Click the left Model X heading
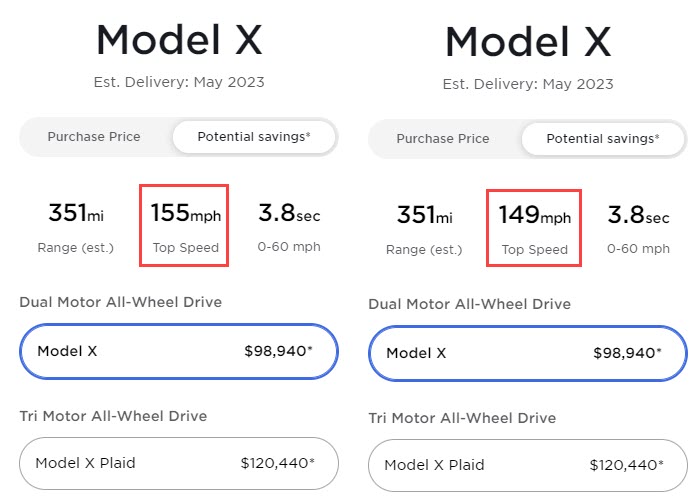 179,40
